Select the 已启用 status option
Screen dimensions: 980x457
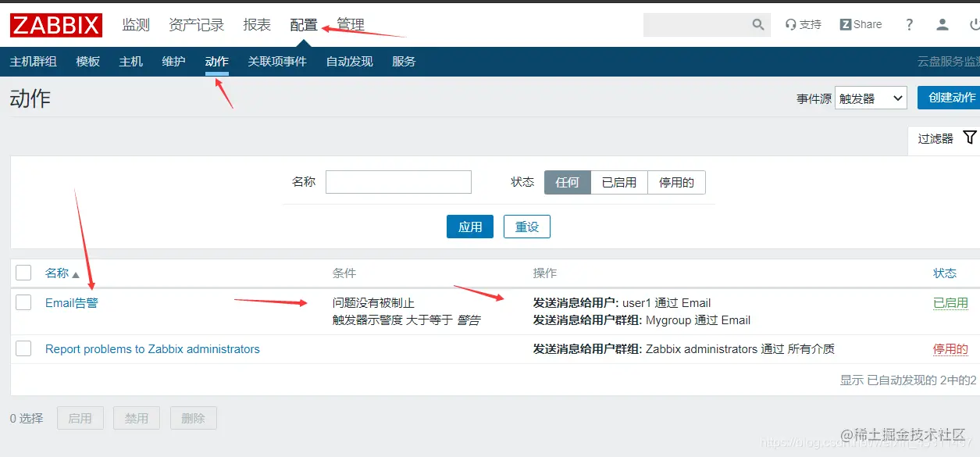619,182
